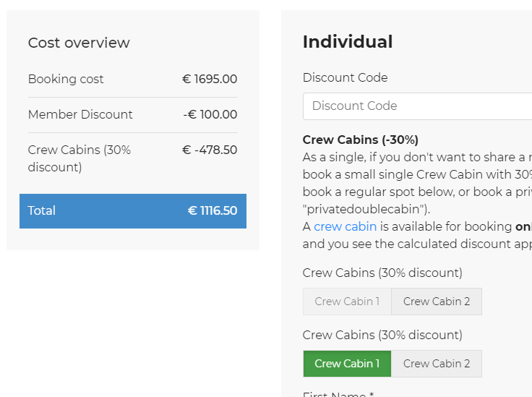Screen dimensions: 532x397
Task: Select Crew Cabin 2 next to green button
Action: (437, 364)
